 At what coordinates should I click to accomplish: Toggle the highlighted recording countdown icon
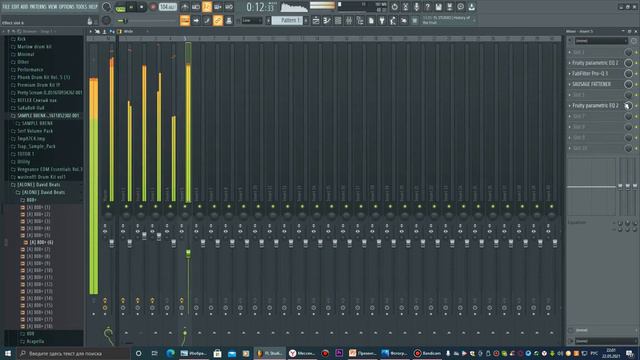(x=207, y=7)
